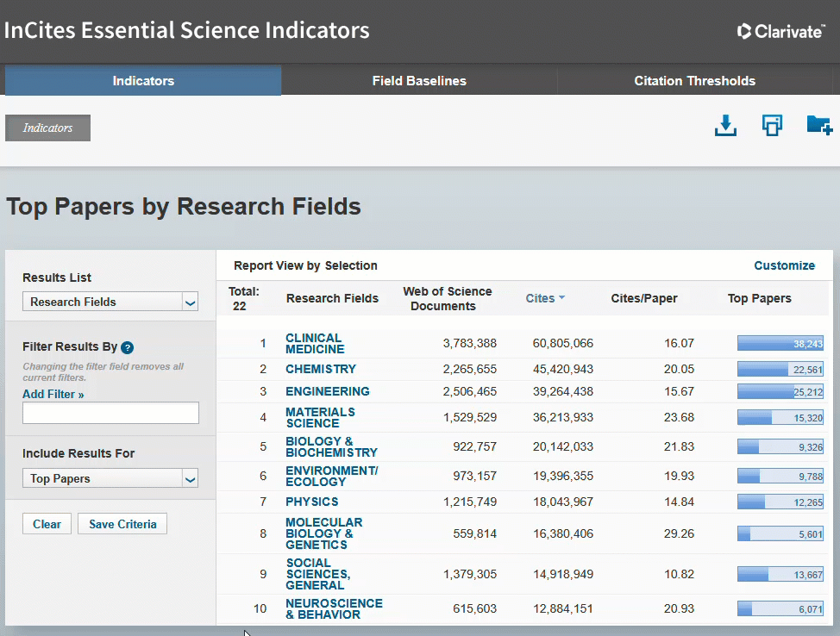Open the PHYSICS field link
Screen dimensions: 840x636
[312, 502]
